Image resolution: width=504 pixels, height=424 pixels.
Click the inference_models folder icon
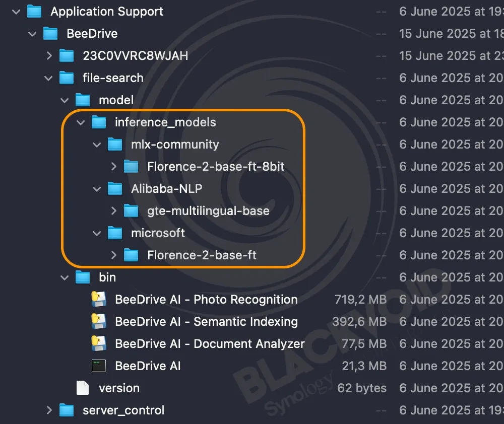pos(99,122)
